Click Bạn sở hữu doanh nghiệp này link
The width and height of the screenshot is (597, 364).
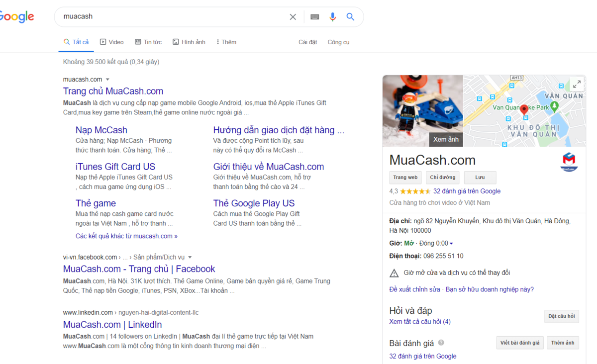490,289
